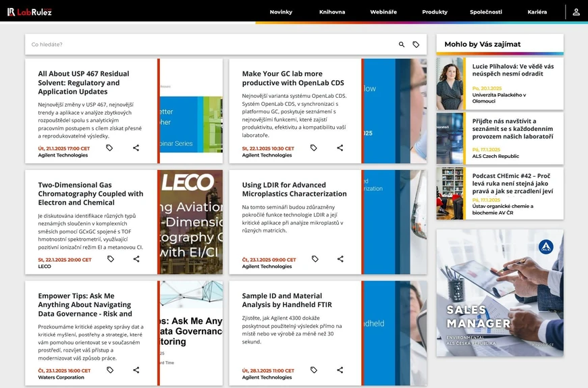Open the Knihovna menu item
The height and width of the screenshot is (388, 588).
(x=332, y=12)
